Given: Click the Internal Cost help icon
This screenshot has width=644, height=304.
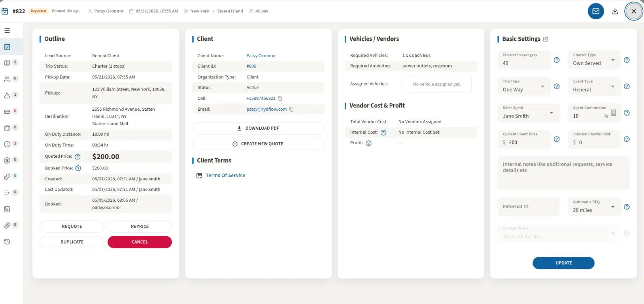Looking at the screenshot, I should click(384, 132).
